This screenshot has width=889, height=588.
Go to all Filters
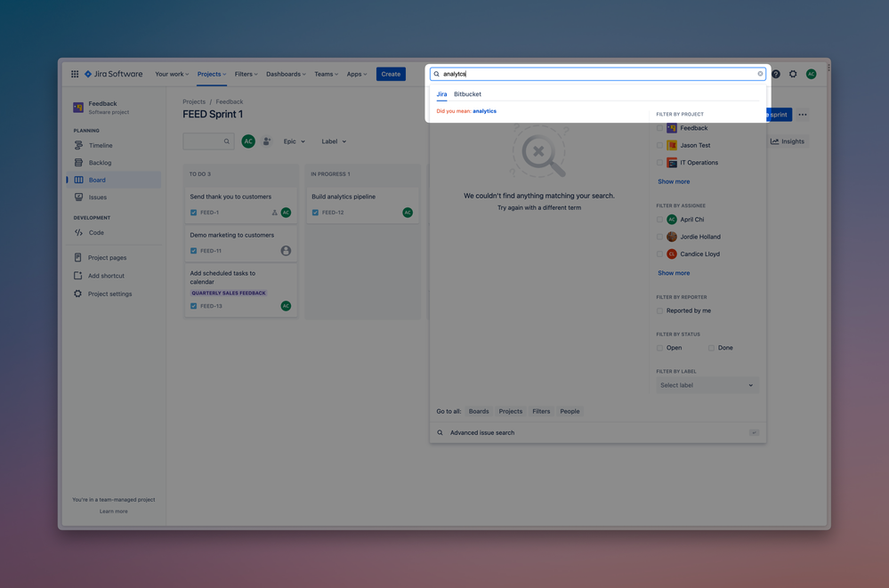tap(541, 412)
